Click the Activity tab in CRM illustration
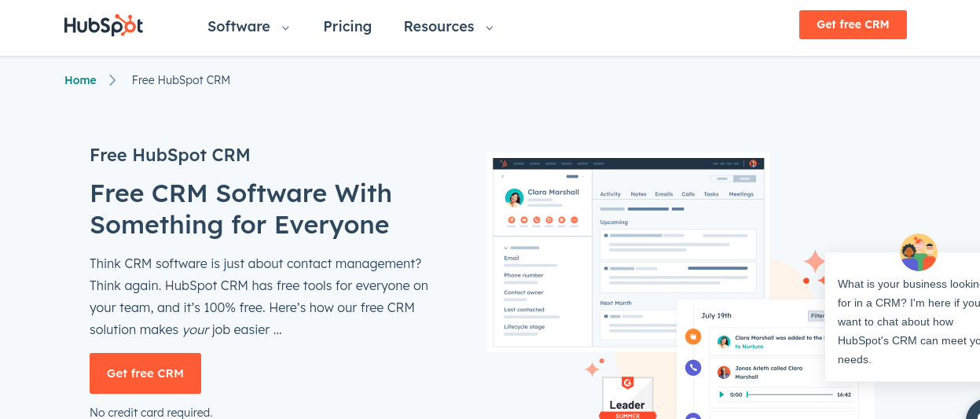The image size is (980, 419). 611,194
